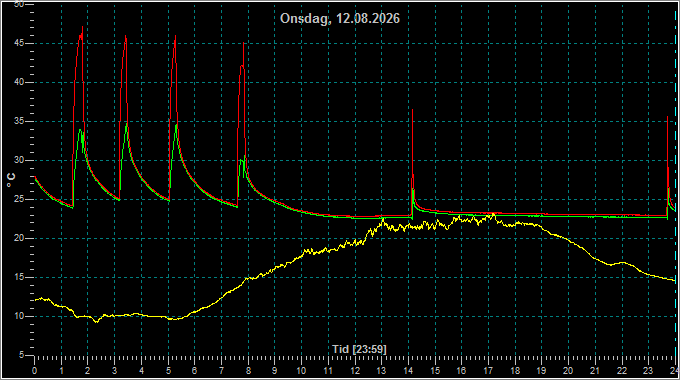Viewport: 680px width, 380px height.
Task: Click the °C axis unit label
Action: 11,180
